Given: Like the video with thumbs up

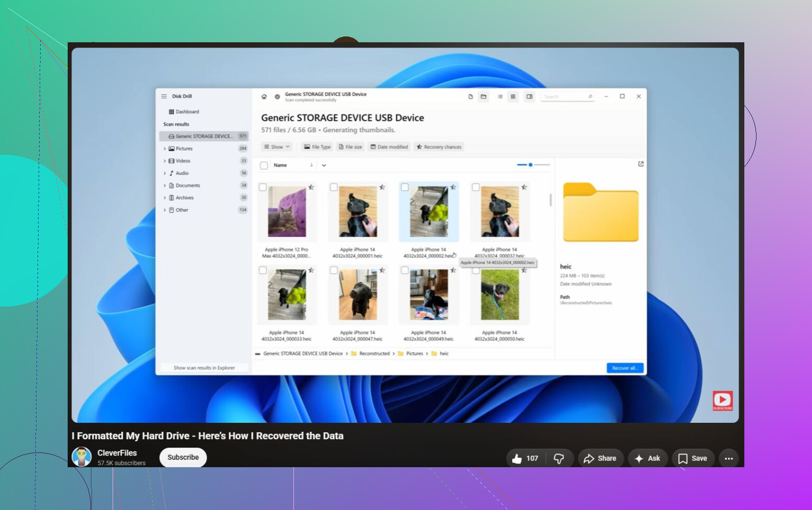Looking at the screenshot, I should coord(517,458).
